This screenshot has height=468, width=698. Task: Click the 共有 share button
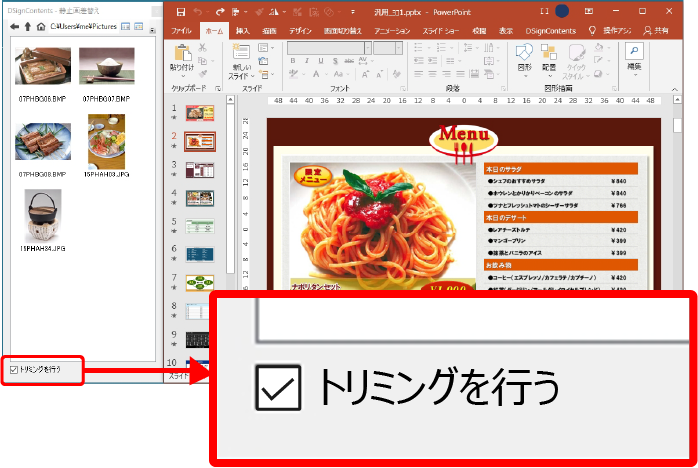click(x=656, y=31)
